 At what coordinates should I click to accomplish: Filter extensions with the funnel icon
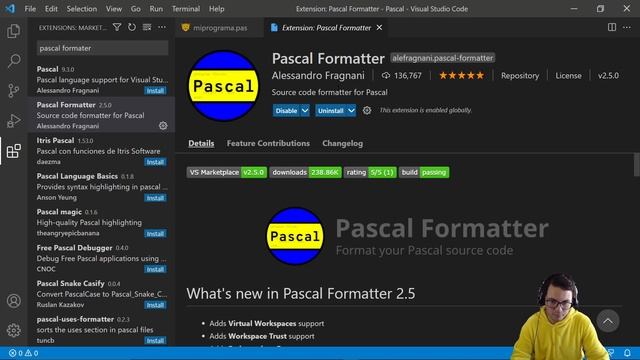point(117,27)
